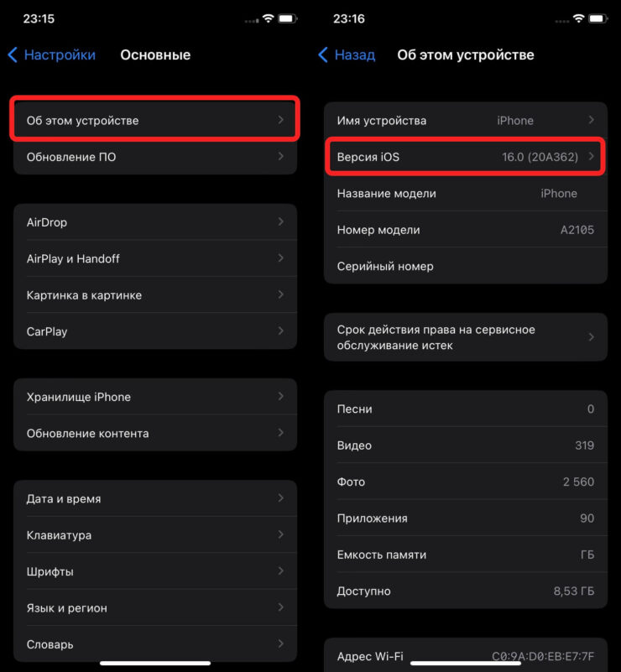Expand the 'Срок действия права на сервисное обслуживание' row
Viewport: 621px width, 672px height.
[x=465, y=337]
